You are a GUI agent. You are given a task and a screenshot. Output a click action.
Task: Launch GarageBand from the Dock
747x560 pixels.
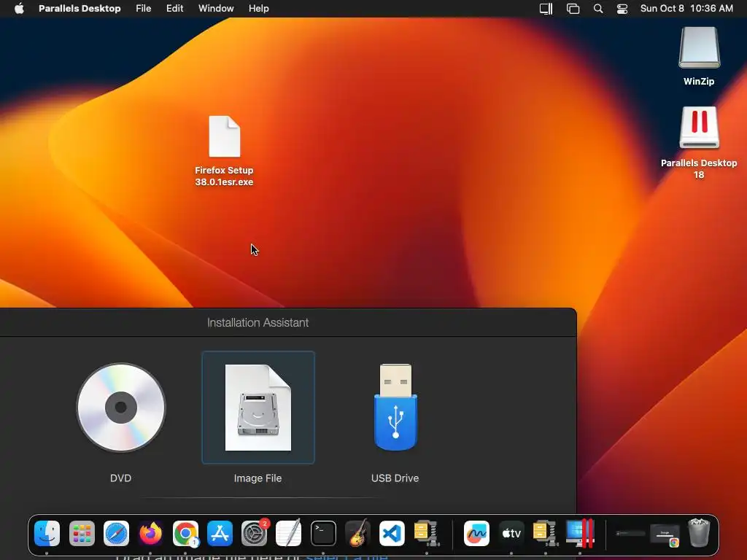tap(357, 533)
